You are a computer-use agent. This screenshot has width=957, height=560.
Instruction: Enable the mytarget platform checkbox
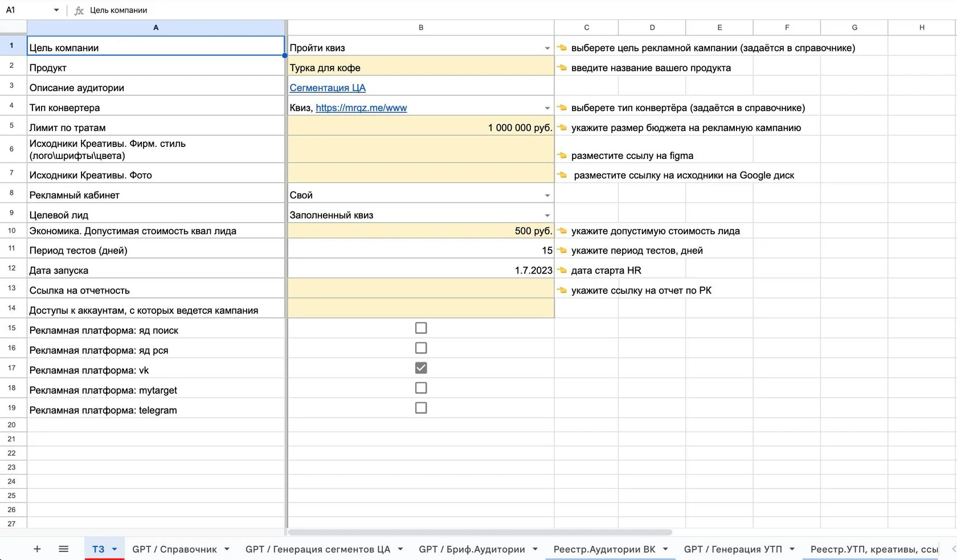click(421, 388)
